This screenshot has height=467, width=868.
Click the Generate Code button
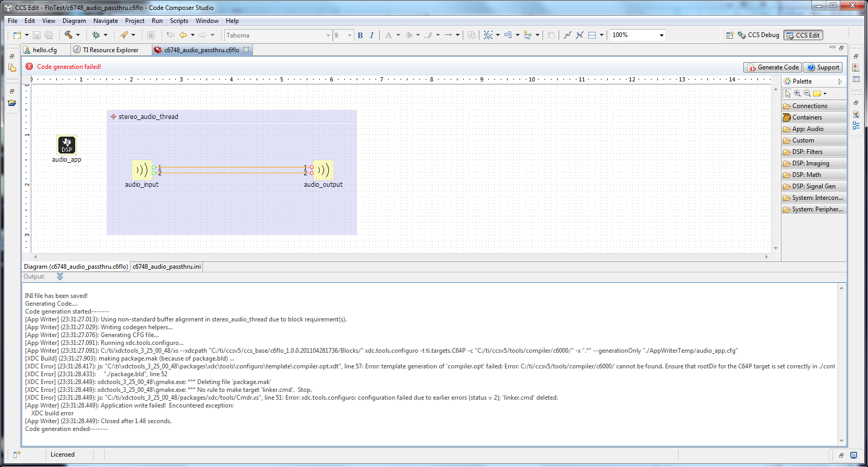coord(773,67)
